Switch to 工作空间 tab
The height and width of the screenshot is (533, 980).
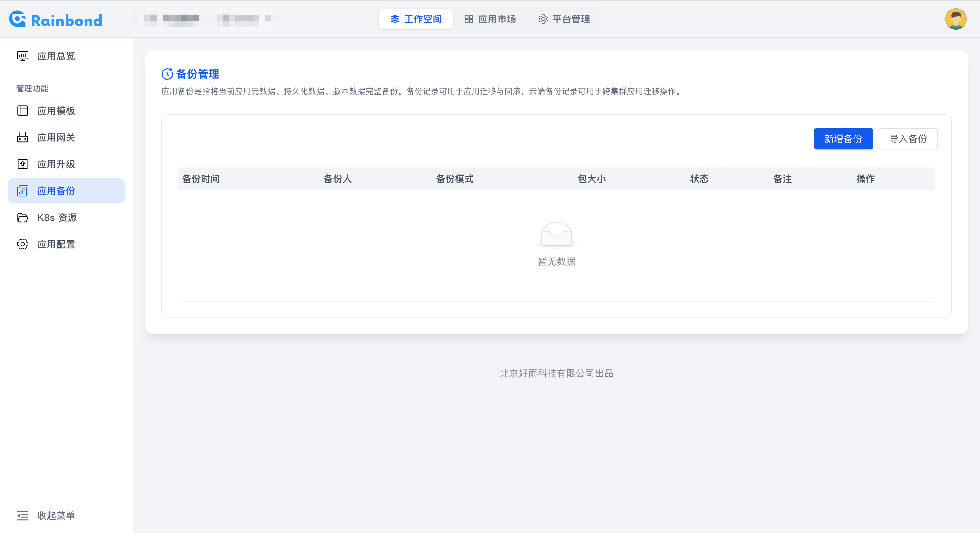[416, 19]
